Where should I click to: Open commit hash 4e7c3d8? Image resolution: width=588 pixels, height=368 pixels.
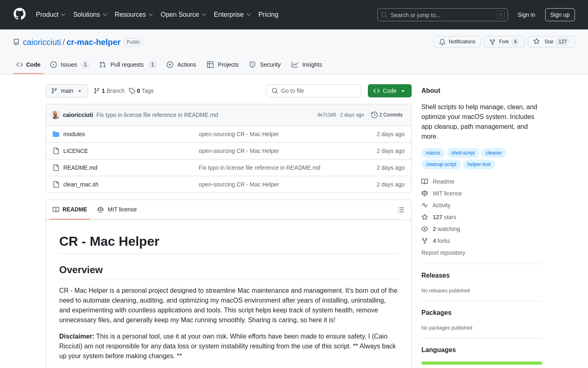[327, 115]
